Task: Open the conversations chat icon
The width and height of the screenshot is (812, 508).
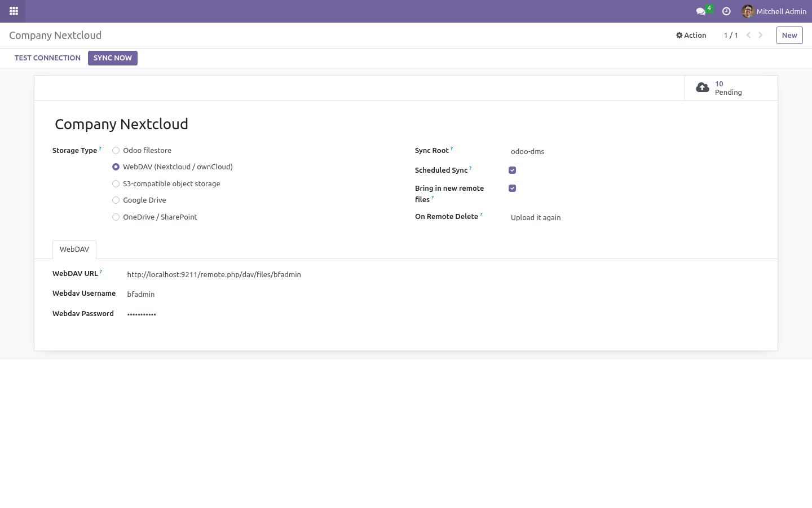Action: click(x=701, y=11)
